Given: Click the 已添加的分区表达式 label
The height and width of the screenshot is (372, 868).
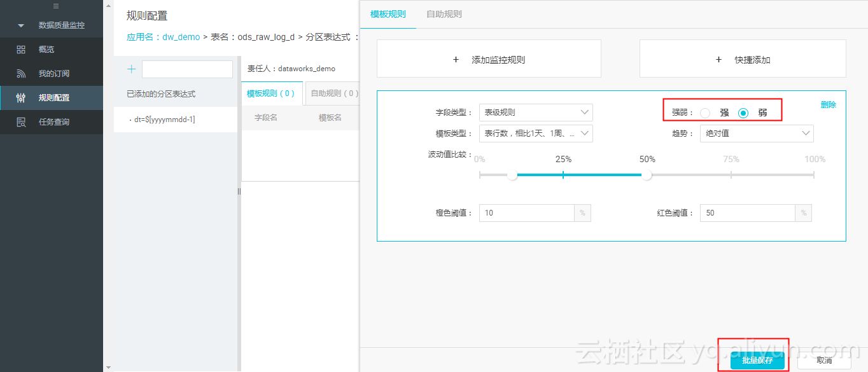Looking at the screenshot, I should coord(161,94).
